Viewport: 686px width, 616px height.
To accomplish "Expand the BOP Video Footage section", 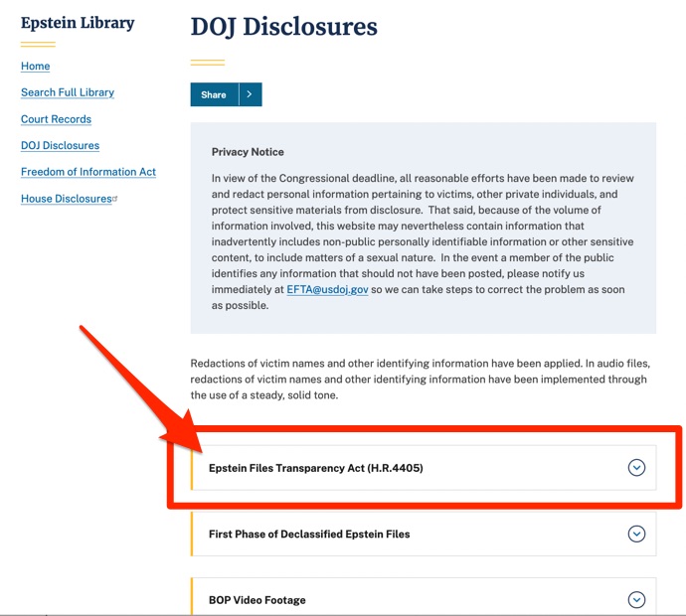I will [257, 600].
